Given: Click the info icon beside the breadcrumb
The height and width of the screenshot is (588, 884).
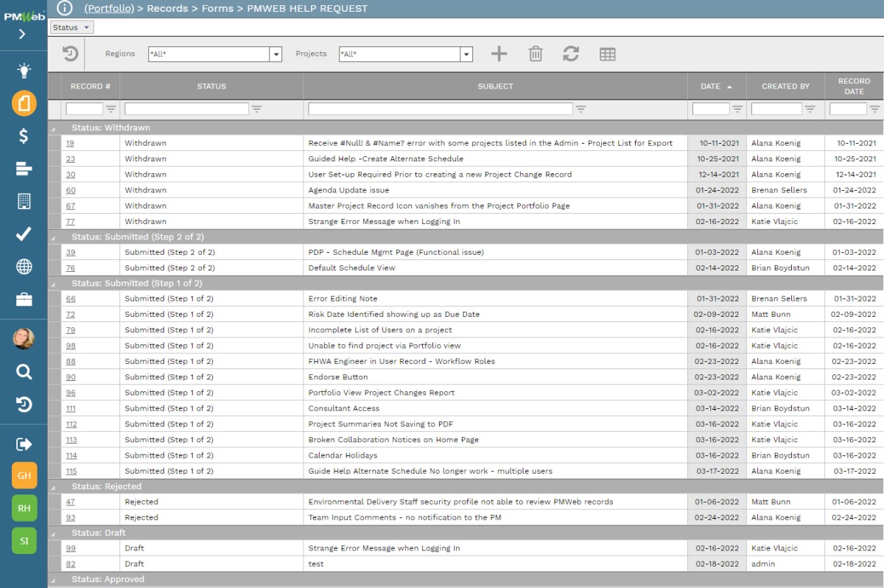Looking at the screenshot, I should coord(65,8).
